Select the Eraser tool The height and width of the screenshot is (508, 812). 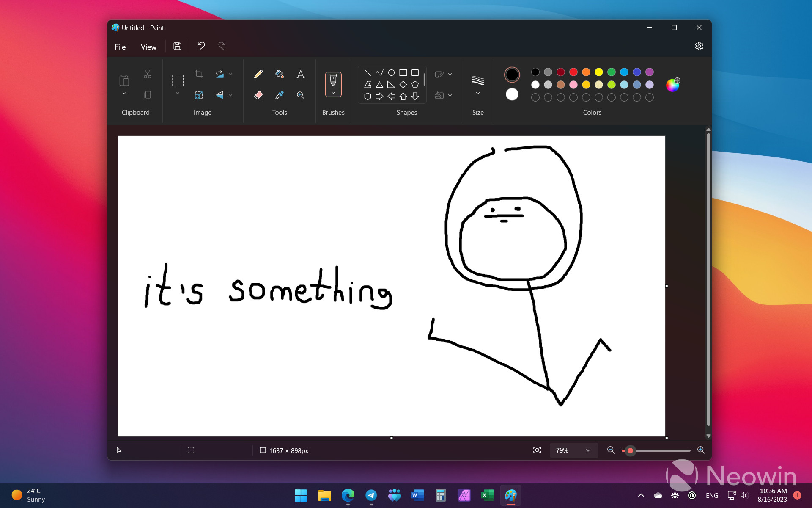[258, 95]
